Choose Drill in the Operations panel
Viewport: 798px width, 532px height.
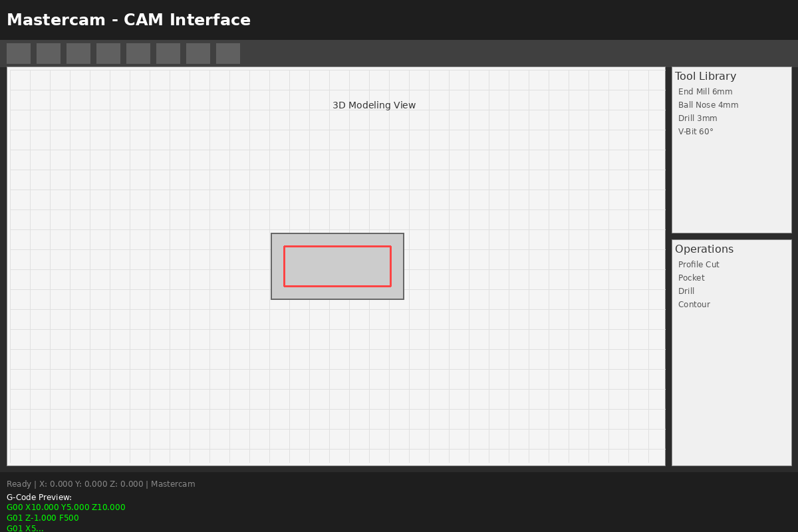tap(686, 291)
